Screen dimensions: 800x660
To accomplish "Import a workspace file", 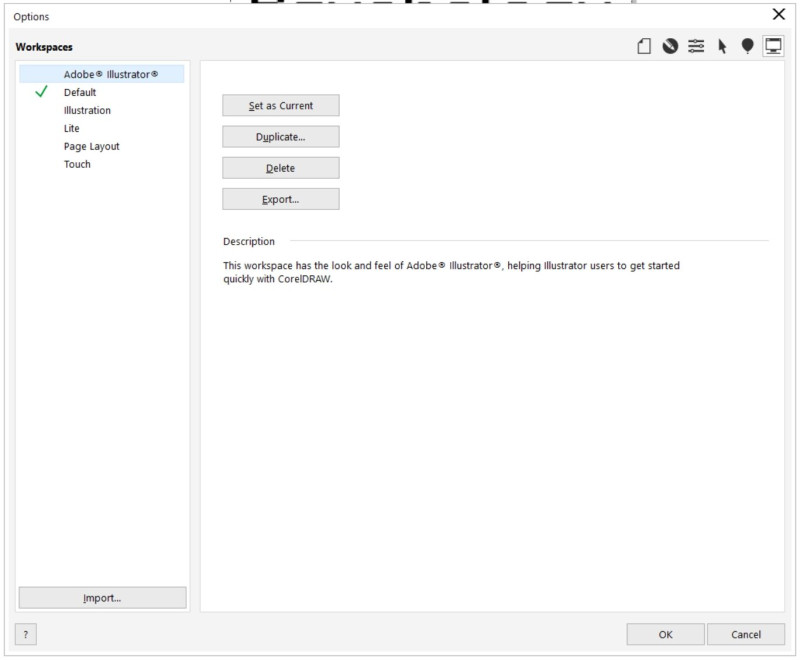I will [x=103, y=598].
